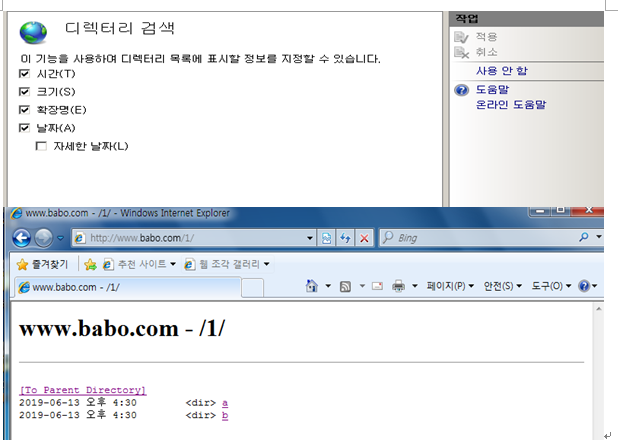Open the 도구(O) menu

point(551,286)
